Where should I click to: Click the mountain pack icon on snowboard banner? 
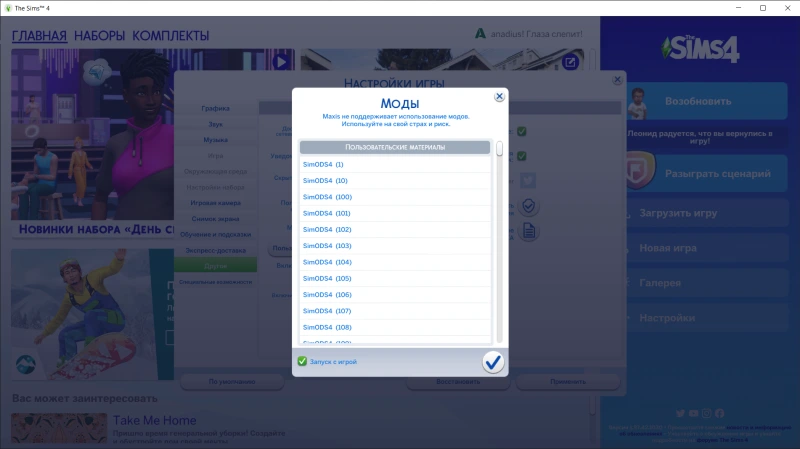(26, 364)
